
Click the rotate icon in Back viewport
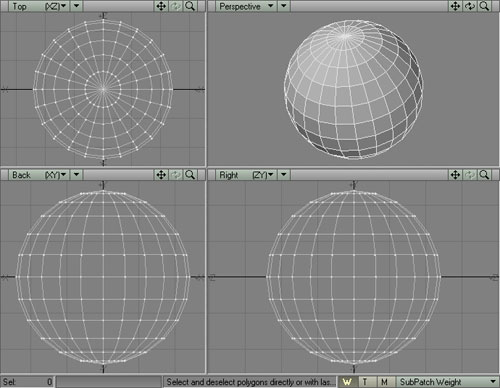click(x=176, y=175)
